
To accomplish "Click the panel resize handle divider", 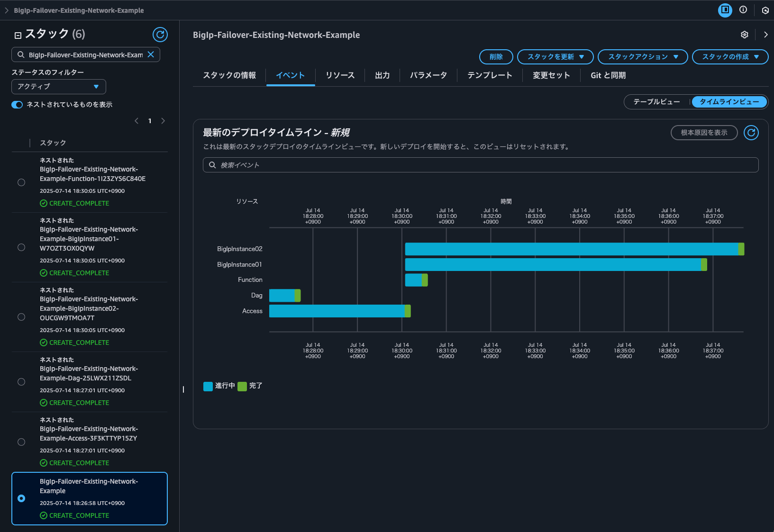I will click(183, 389).
